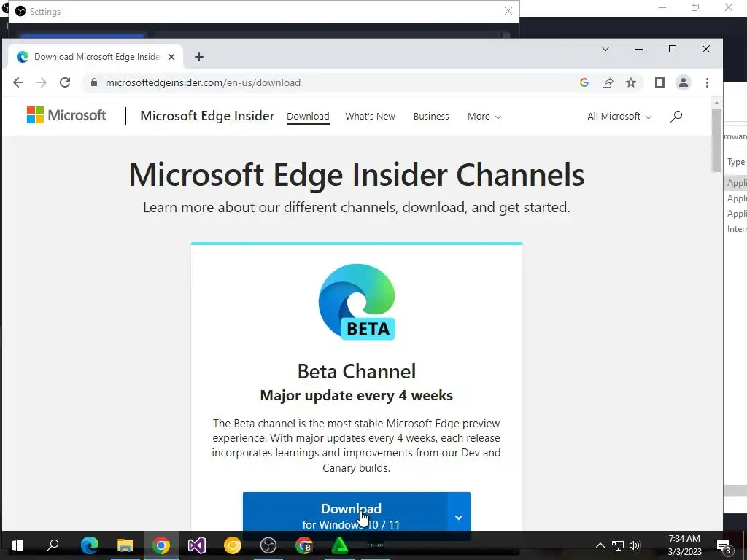This screenshot has width=747, height=560.
Task: Click the URL address bar
Action: click(x=333, y=82)
